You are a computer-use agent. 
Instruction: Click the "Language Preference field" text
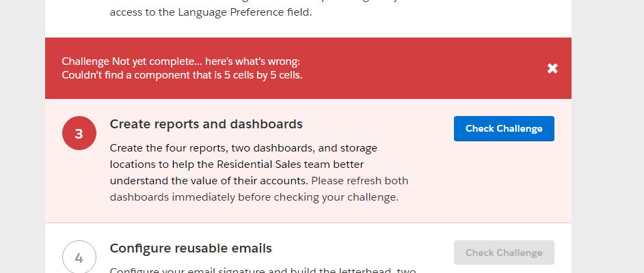(211, 12)
